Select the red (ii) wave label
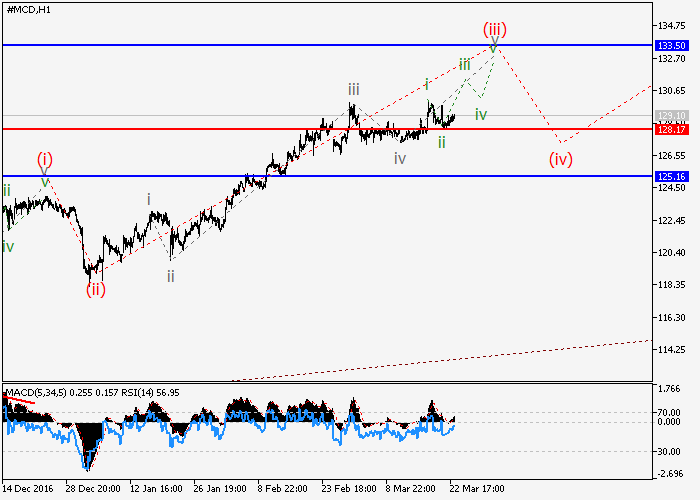The height and width of the screenshot is (500, 700). pyautogui.click(x=96, y=290)
